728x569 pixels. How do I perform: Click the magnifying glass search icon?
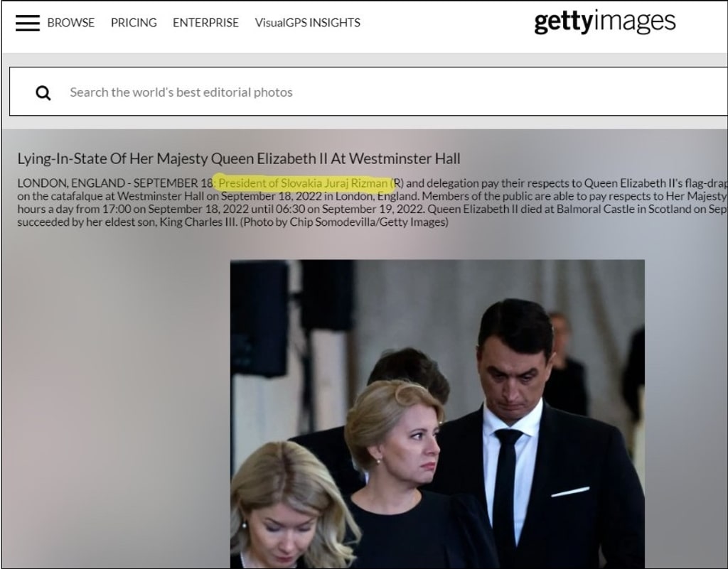[43, 92]
